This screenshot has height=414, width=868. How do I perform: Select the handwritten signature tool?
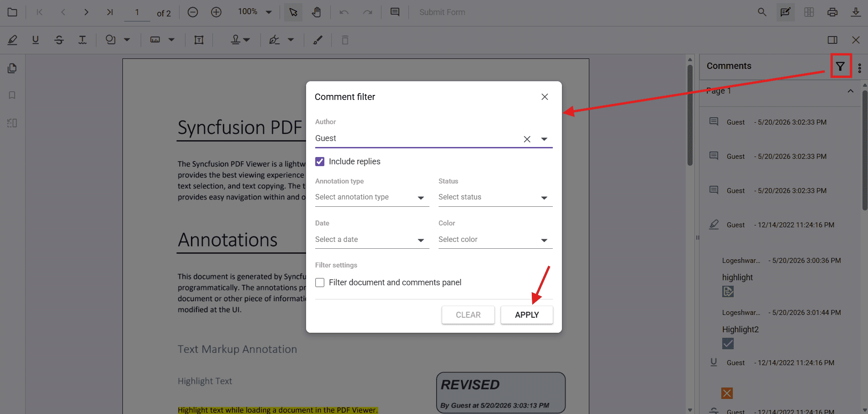pyautogui.click(x=274, y=40)
